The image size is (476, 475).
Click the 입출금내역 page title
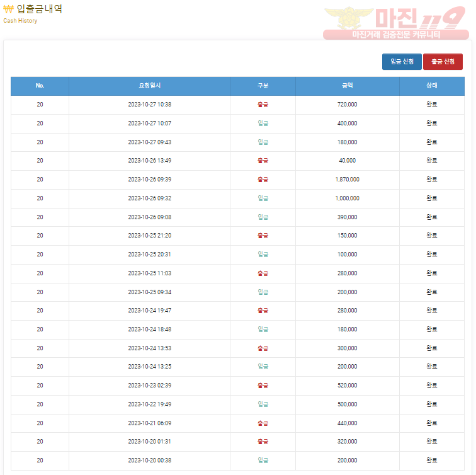pyautogui.click(x=40, y=9)
